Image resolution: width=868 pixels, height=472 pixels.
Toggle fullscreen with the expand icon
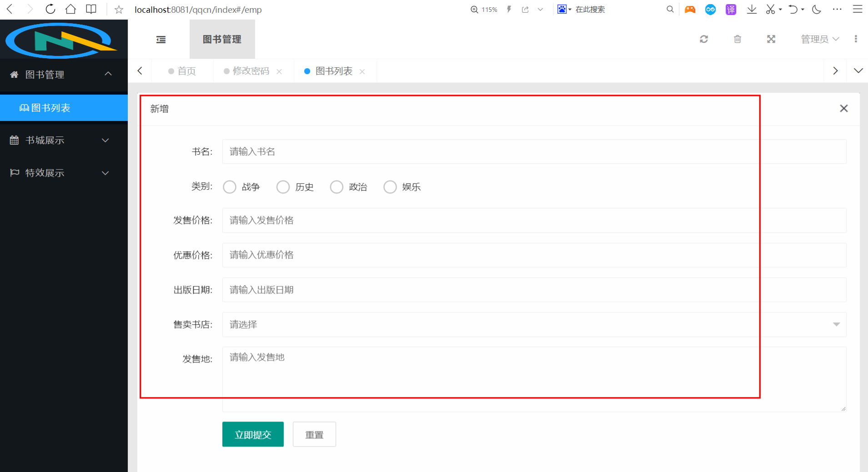(771, 39)
